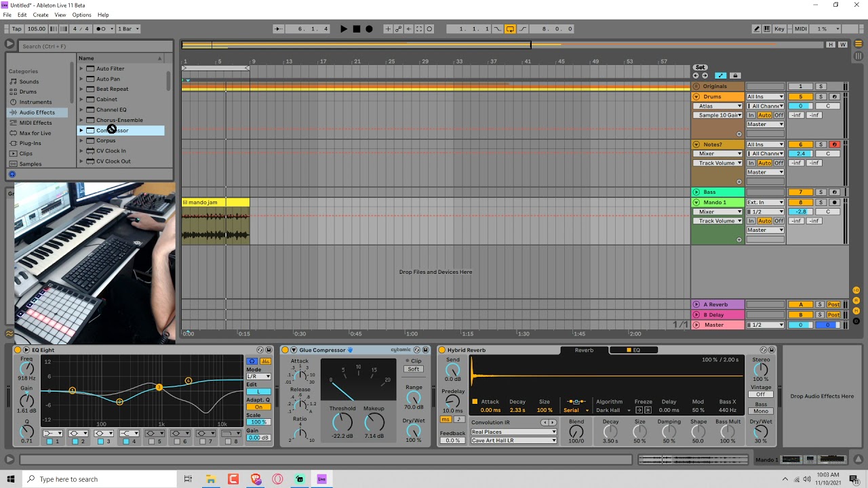Arm the Mando 1 track for recording

(x=835, y=202)
